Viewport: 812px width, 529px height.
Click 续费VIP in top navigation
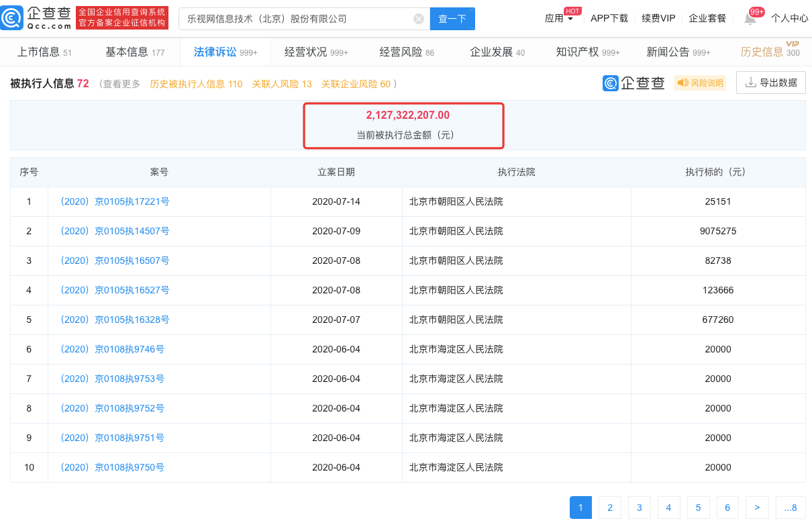pyautogui.click(x=658, y=19)
